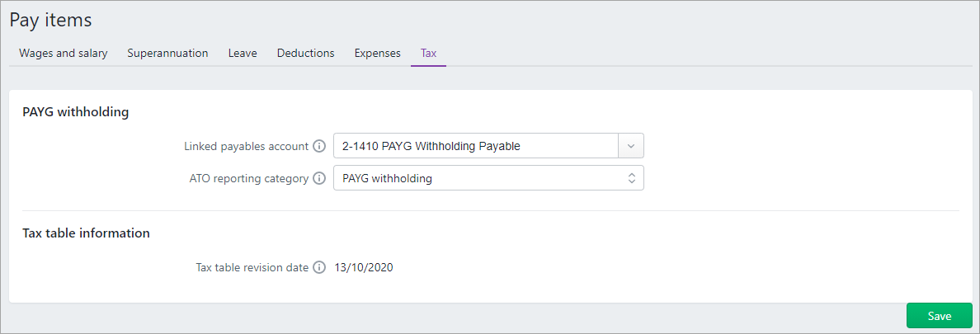This screenshot has width=980, height=334.
Task: Go to the Leave tab
Action: point(243,53)
